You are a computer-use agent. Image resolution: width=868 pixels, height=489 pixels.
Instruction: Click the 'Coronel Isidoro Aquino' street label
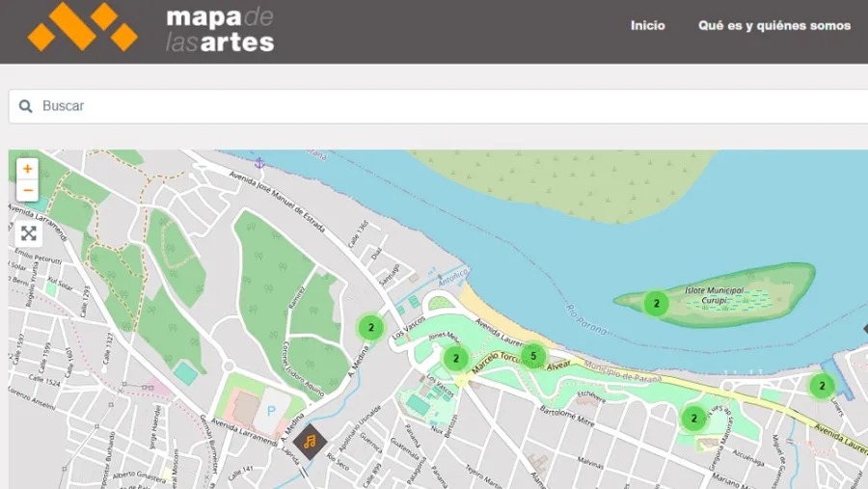pos(302,369)
